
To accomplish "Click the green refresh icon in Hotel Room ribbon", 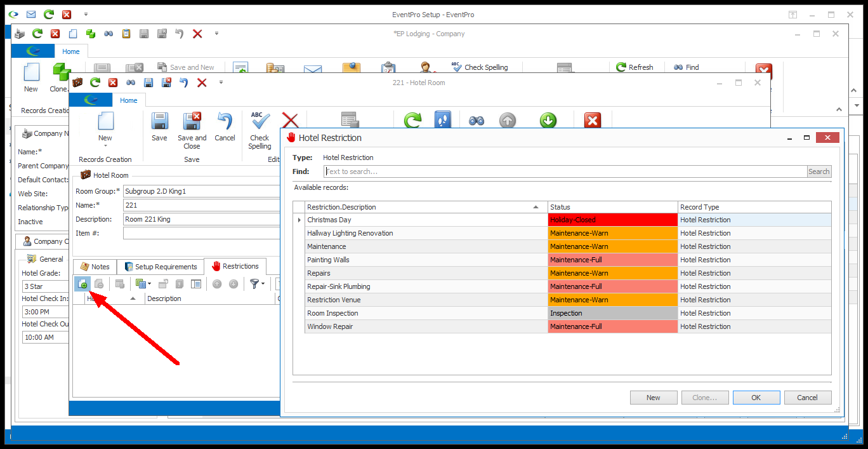I will (x=413, y=120).
